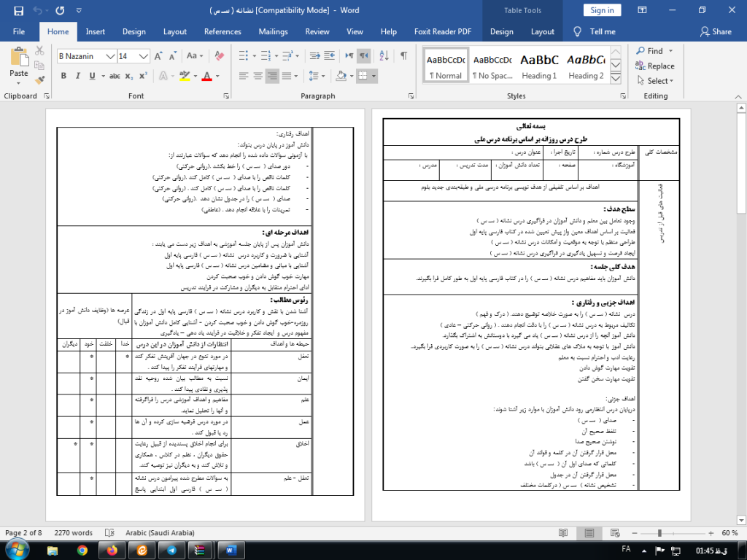Open the font size dropdown

pyautogui.click(x=143, y=56)
